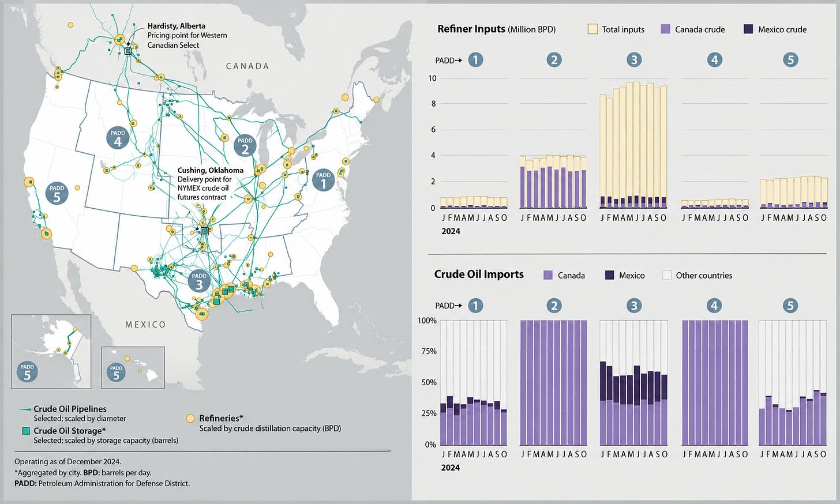This screenshot has height=504, width=840.
Task: Click the Canada crude legend swatch
Action: coord(665,29)
